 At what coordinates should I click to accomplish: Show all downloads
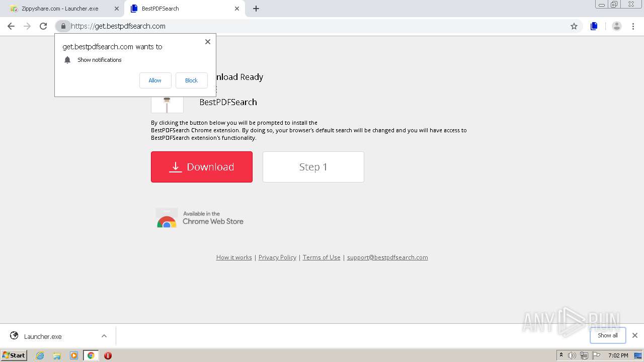point(608,335)
